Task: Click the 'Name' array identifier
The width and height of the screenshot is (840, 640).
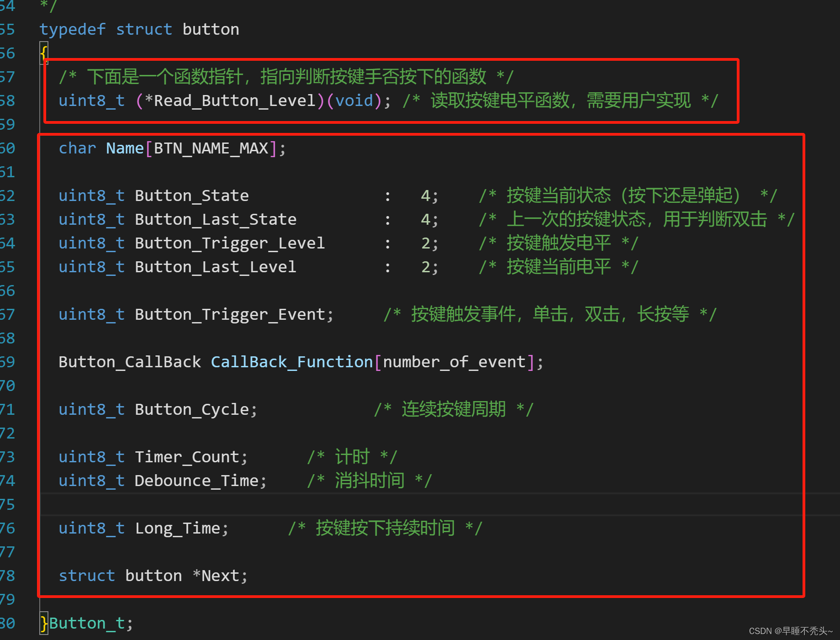Action: pos(125,148)
